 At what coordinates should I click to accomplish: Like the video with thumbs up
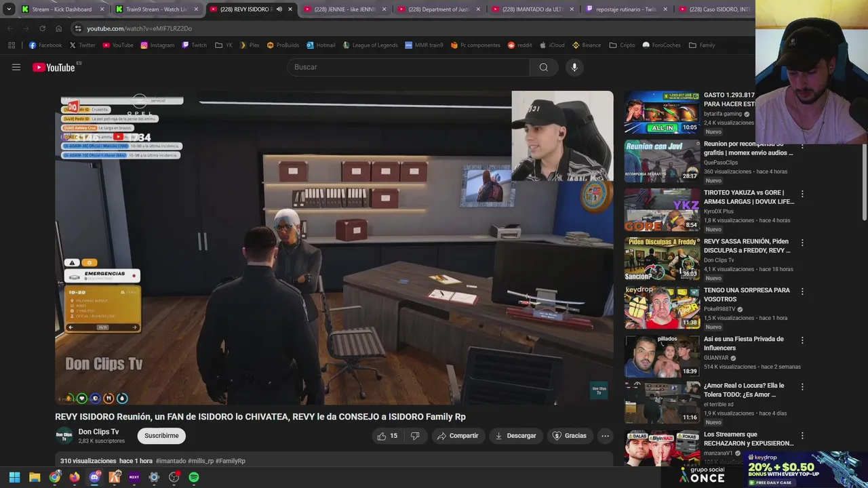(387, 436)
